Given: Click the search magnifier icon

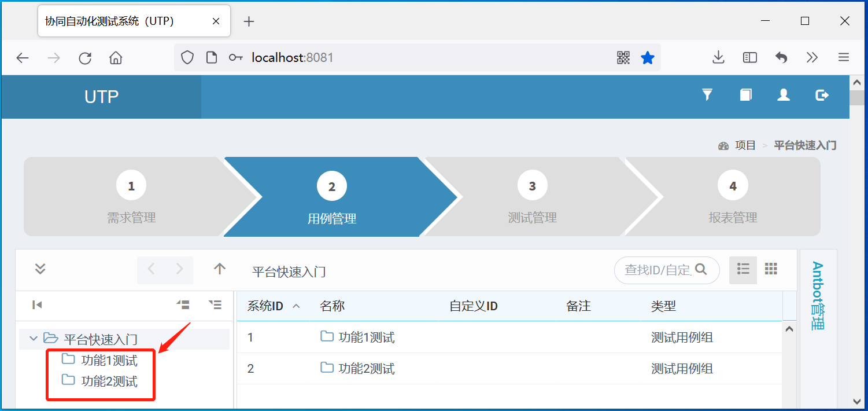Looking at the screenshot, I should click(x=701, y=269).
